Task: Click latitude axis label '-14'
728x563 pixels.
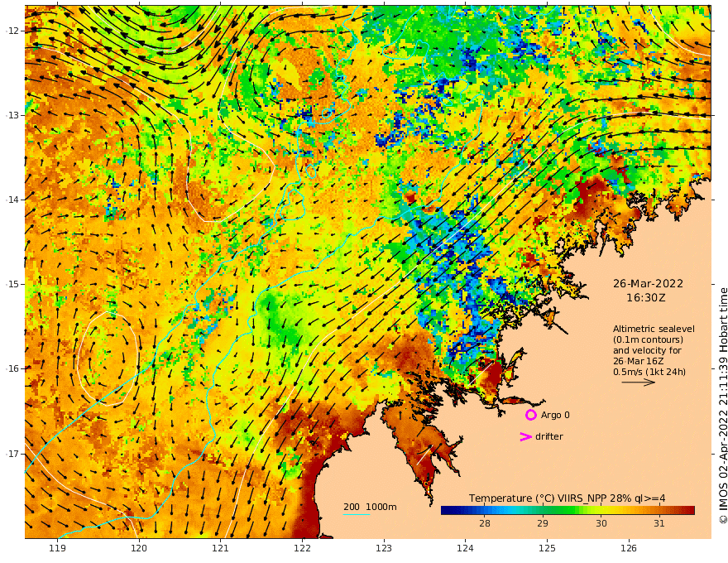Action: (x=12, y=200)
